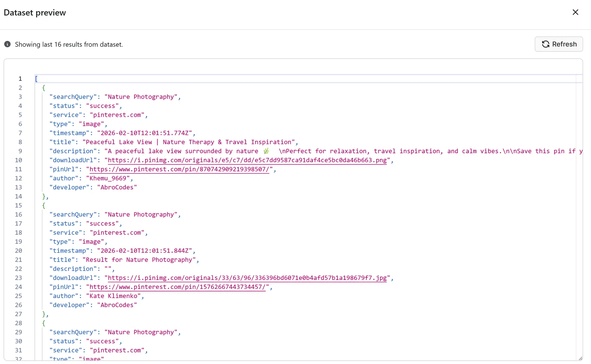The image size is (591, 364).
Task: Click the leaf emoji in the description
Action: [266, 151]
